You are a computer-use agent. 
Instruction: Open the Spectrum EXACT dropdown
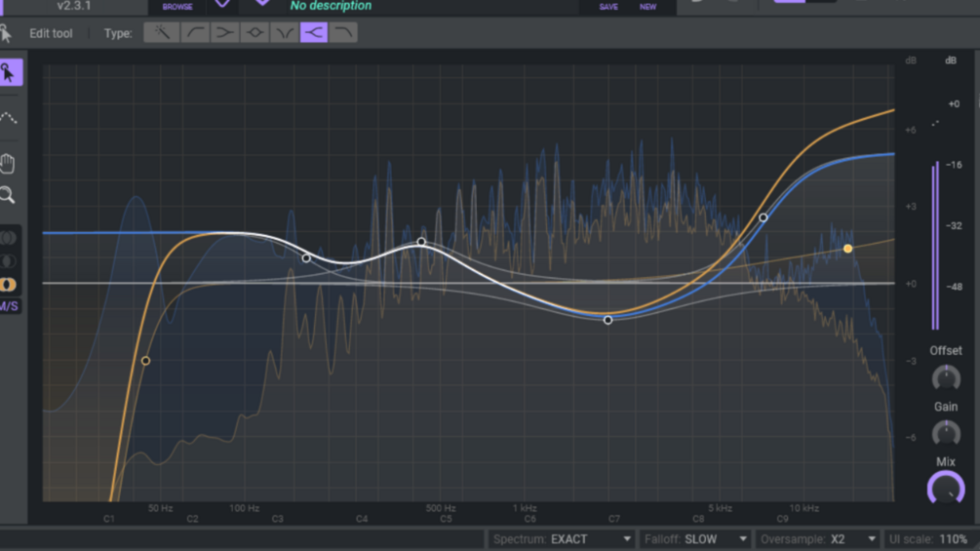562,539
